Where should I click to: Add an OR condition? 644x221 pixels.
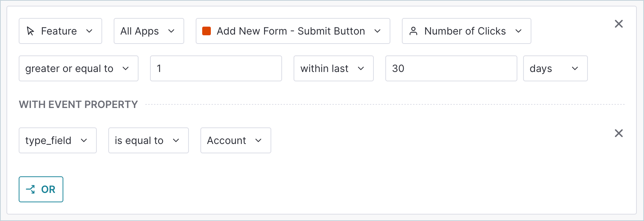[41, 189]
